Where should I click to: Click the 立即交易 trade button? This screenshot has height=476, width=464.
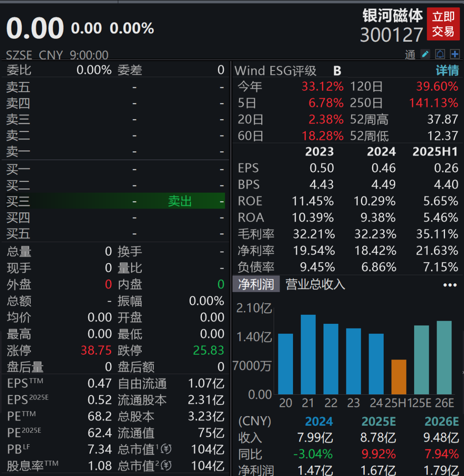click(443, 24)
